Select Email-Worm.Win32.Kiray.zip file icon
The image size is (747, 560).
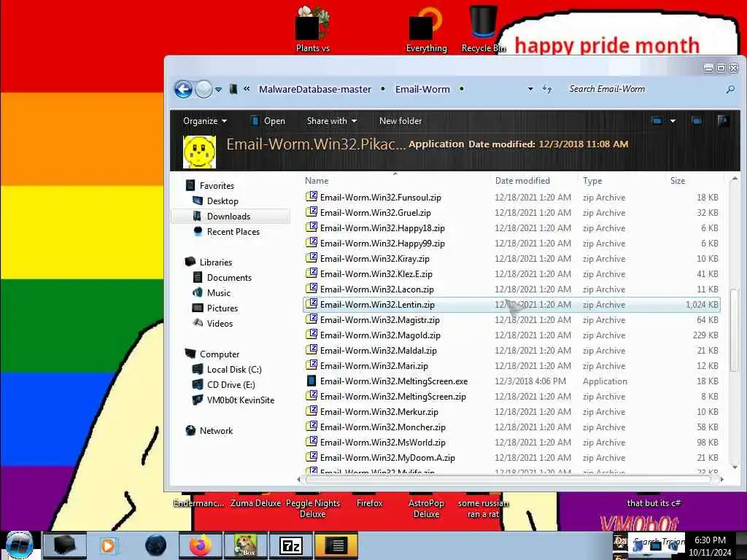pos(311,257)
